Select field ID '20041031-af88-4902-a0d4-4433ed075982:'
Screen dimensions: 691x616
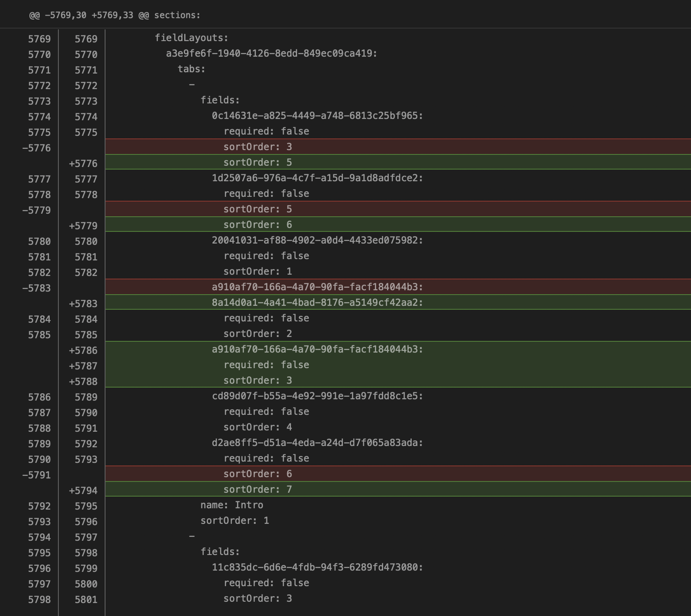[x=317, y=241]
